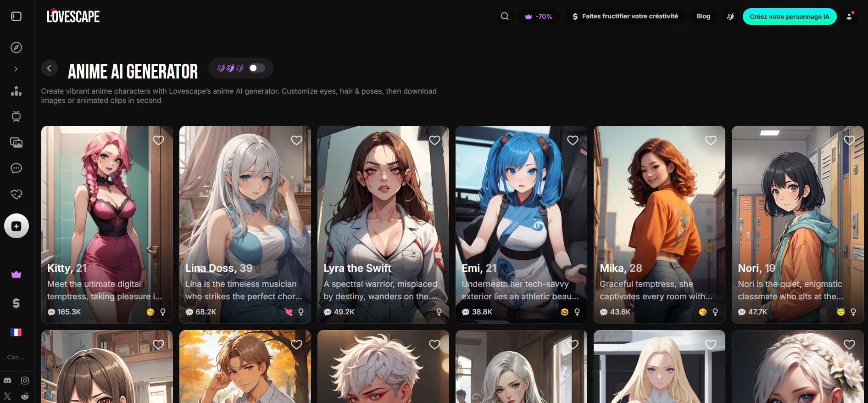Open the dollar sign icon in sidebar
The height and width of the screenshot is (403, 868).
16,303
